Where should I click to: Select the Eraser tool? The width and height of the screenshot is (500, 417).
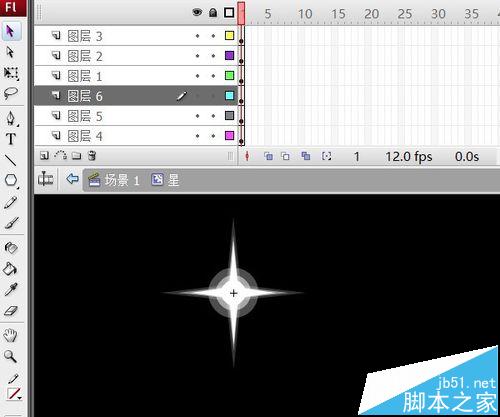(x=11, y=311)
